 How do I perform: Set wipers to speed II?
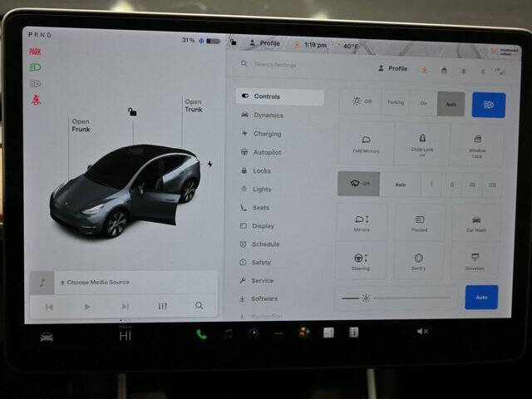point(452,185)
